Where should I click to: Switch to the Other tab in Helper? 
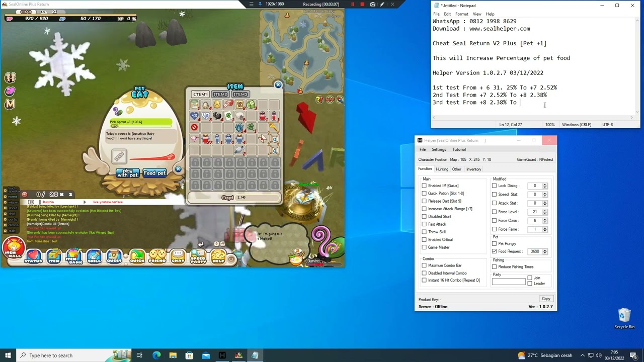tap(456, 169)
